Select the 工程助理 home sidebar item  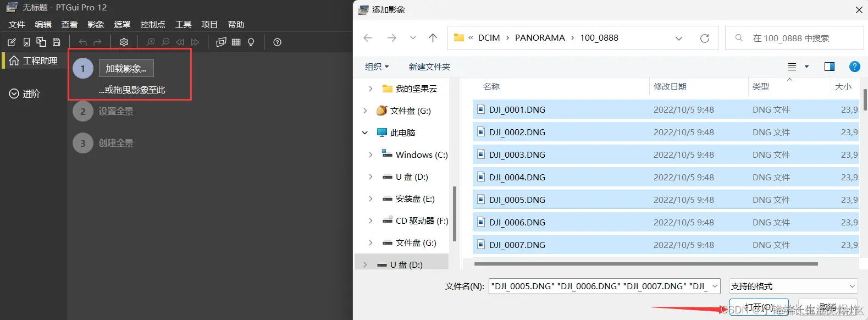(x=34, y=60)
